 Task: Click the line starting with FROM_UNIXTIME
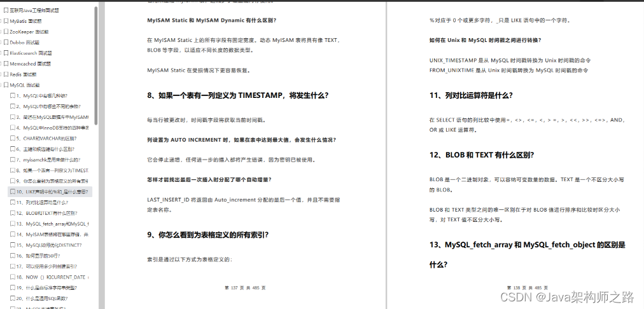click(509, 70)
